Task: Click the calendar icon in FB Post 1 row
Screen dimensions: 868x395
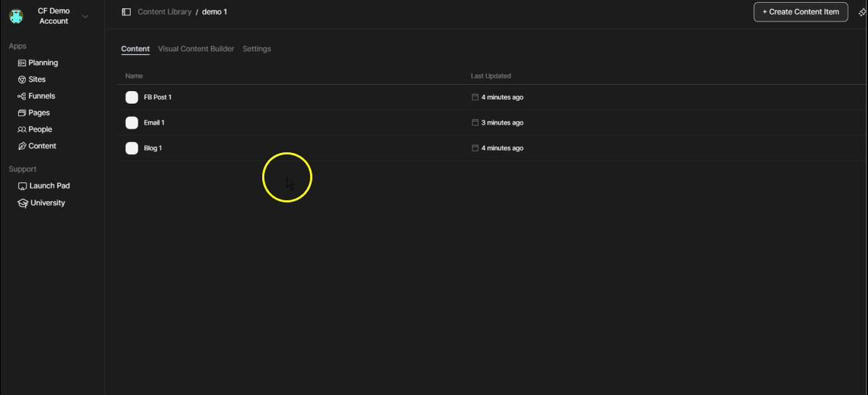Action: click(475, 97)
